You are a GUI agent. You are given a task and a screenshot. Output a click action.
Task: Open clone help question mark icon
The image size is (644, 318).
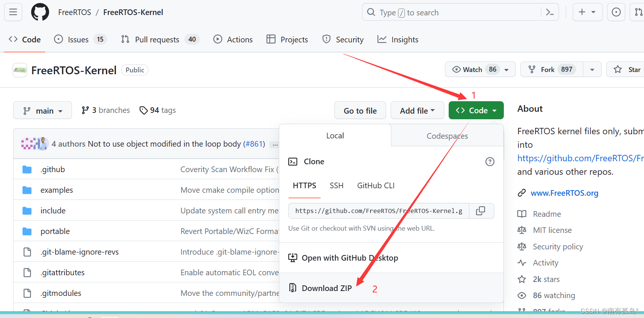(x=490, y=162)
